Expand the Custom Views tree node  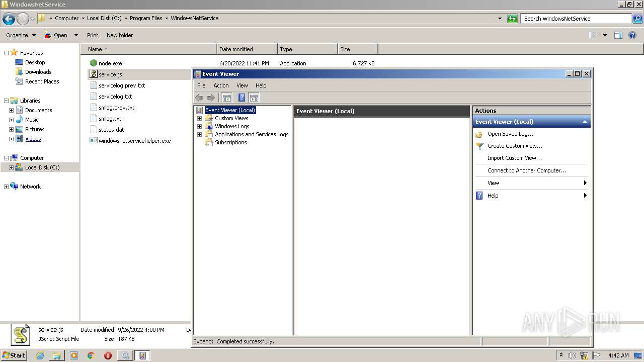tap(199, 118)
